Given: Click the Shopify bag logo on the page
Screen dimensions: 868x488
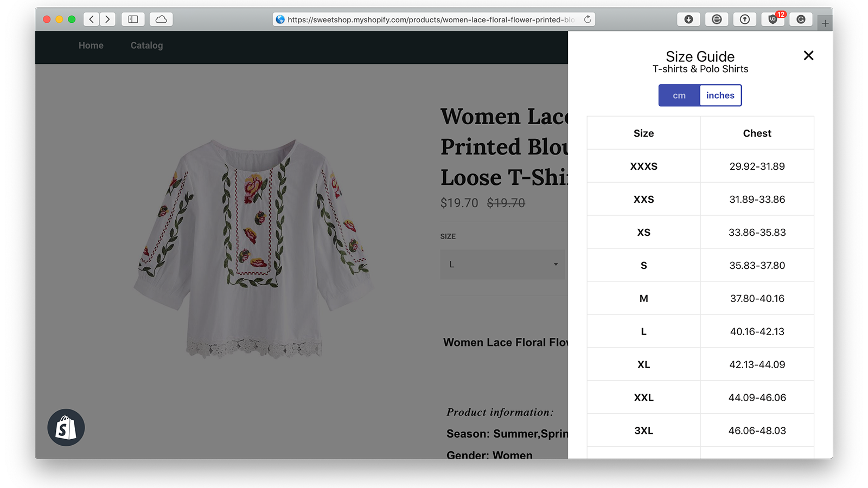Looking at the screenshot, I should pyautogui.click(x=67, y=427).
